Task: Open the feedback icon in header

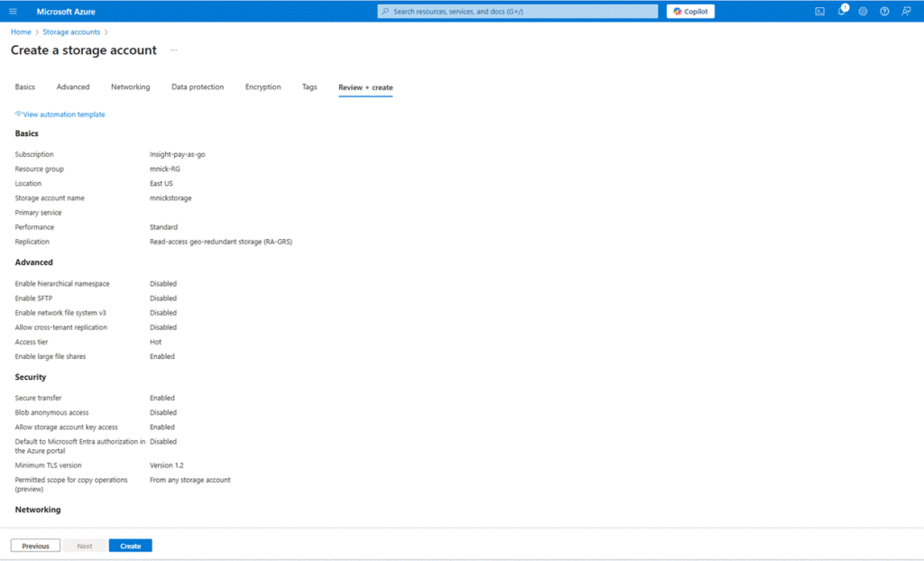Action: pyautogui.click(x=906, y=12)
